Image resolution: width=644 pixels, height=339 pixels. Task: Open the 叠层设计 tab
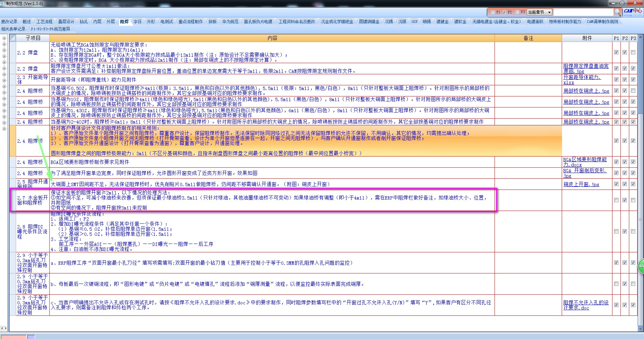(66, 22)
